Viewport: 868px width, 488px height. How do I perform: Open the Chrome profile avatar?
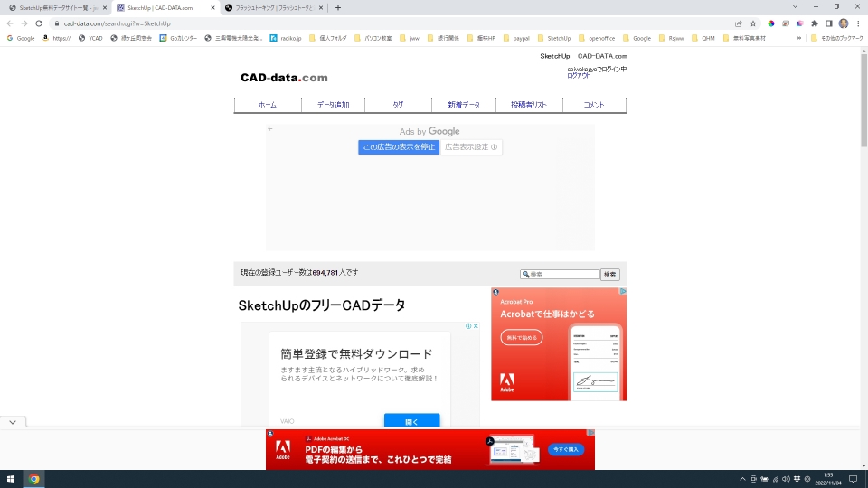(x=844, y=23)
